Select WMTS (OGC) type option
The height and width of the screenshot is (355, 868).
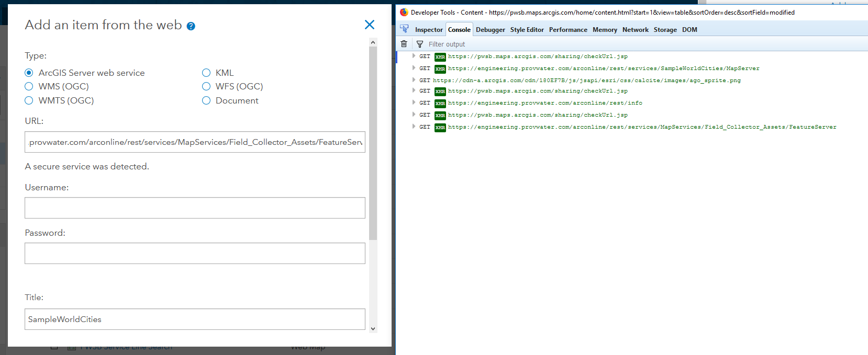point(29,100)
